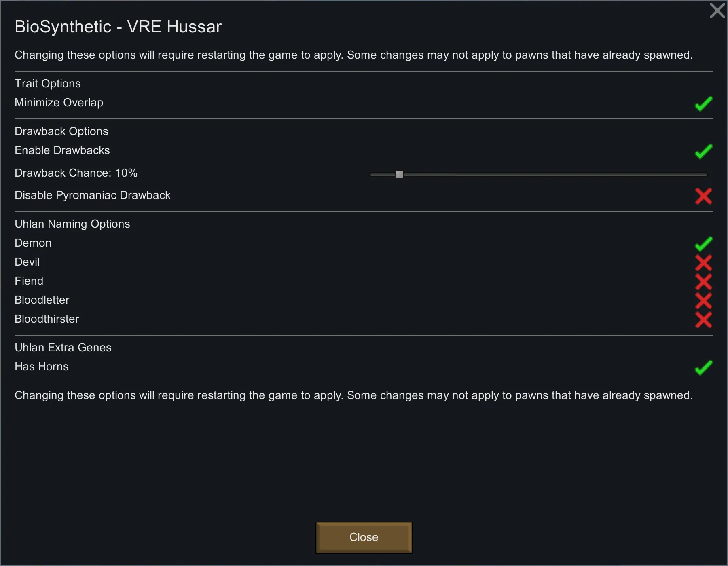Uncheck the Demon naming option checkmark
728x566 pixels.
click(703, 244)
